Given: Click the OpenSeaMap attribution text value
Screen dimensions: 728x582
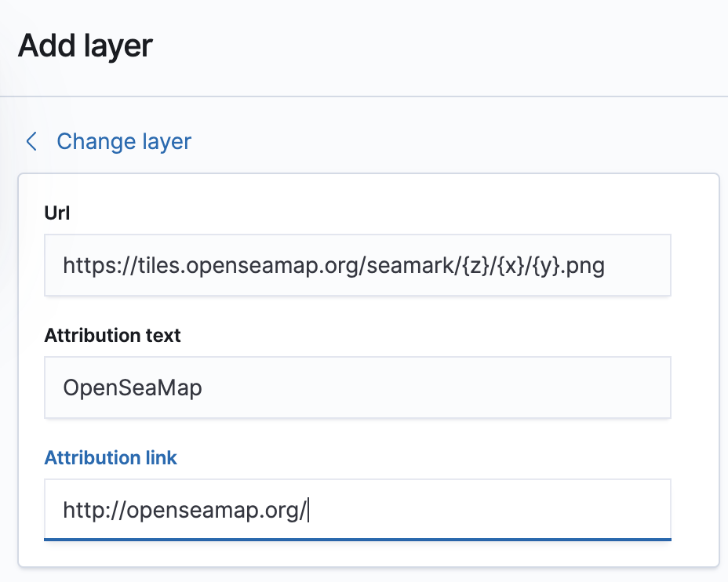Looking at the screenshot, I should point(133,387).
